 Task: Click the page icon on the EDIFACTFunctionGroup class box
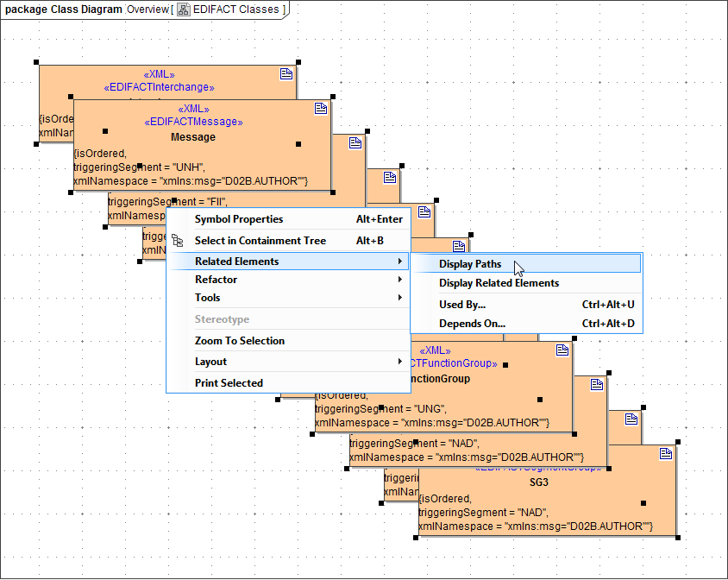click(562, 350)
